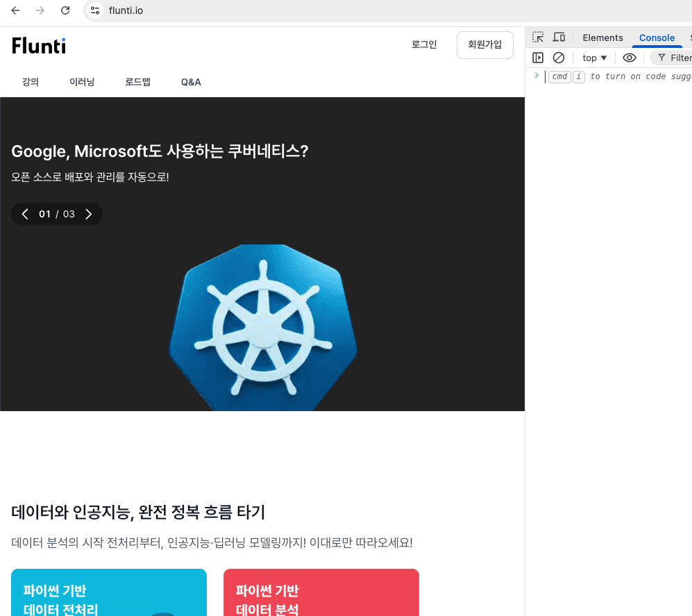The image size is (692, 616).
Task: Show previous banner slide with left chevron
Action: click(x=25, y=214)
